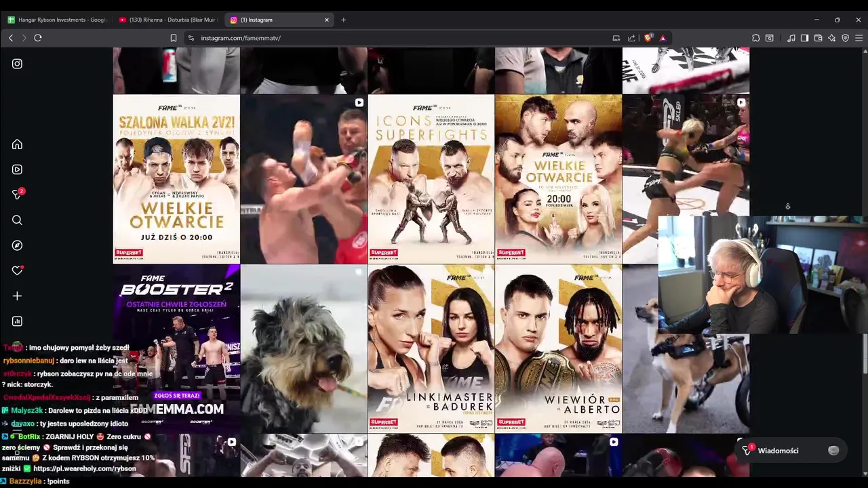Open Instagram Search panel

17,220
